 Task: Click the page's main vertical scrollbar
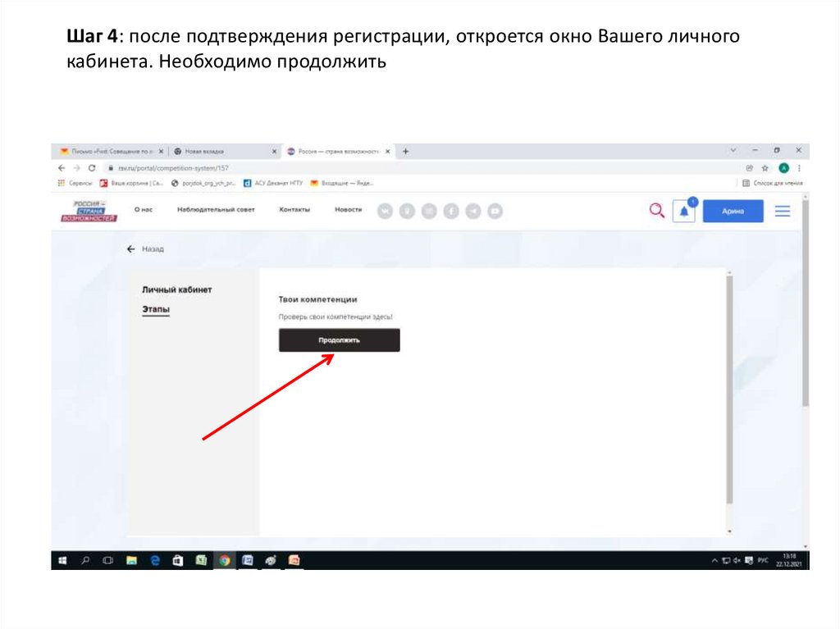tap(806, 303)
